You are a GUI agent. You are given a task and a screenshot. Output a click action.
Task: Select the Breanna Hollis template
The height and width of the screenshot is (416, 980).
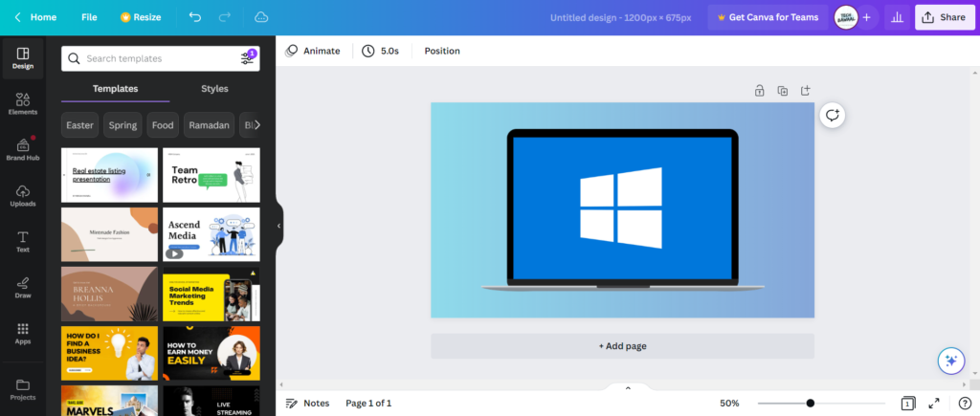(109, 295)
